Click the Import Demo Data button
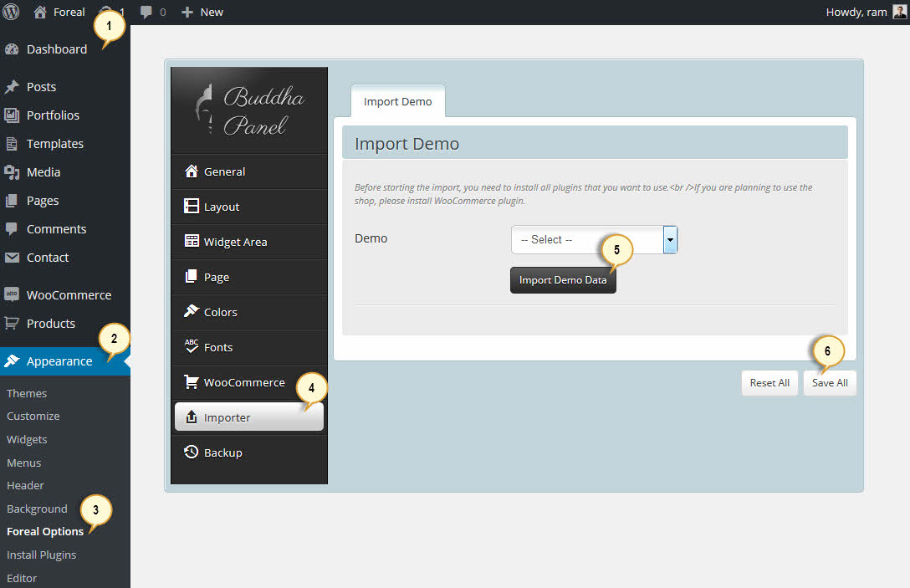 563,279
